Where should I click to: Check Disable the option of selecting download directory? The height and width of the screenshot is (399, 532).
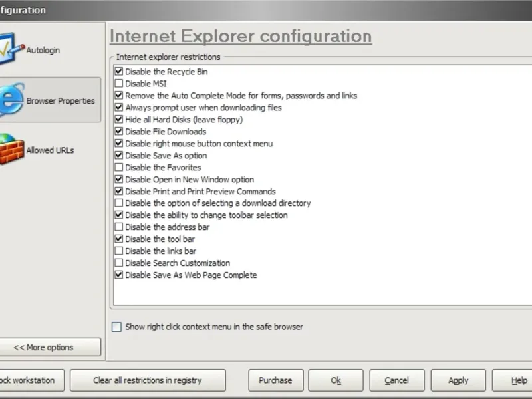tap(119, 203)
